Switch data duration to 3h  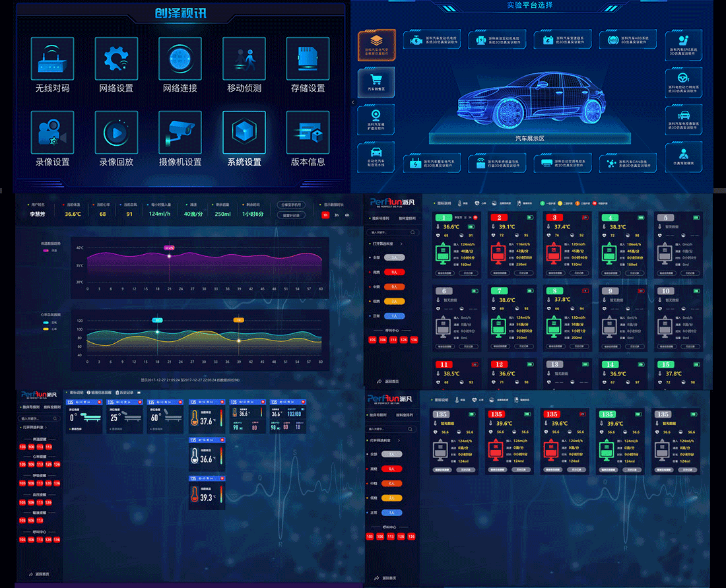(x=337, y=215)
